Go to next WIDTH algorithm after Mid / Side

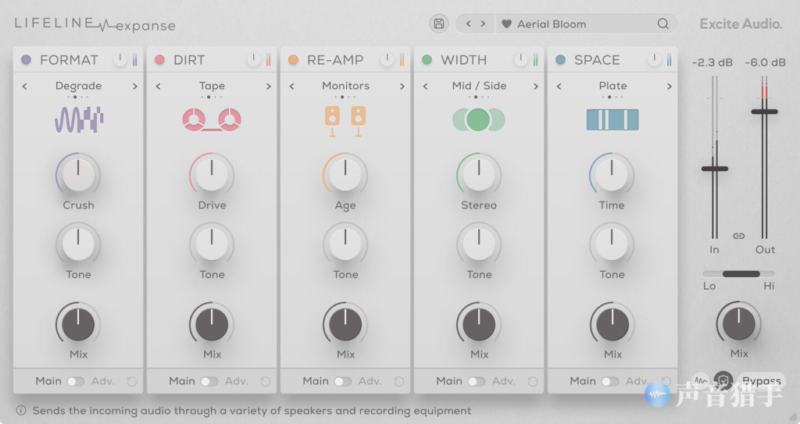click(536, 86)
